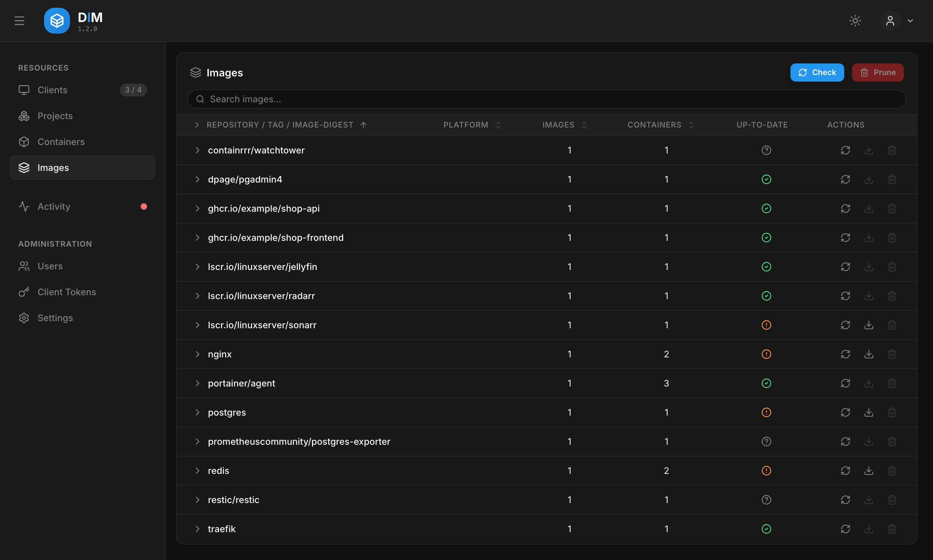933x560 pixels.
Task: Select Images in the sidebar
Action: pos(82,168)
